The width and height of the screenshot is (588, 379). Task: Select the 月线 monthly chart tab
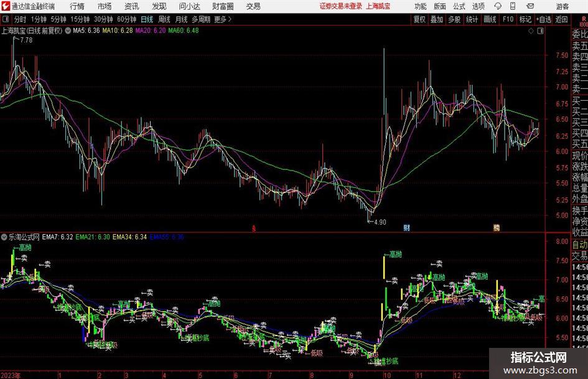point(182,19)
